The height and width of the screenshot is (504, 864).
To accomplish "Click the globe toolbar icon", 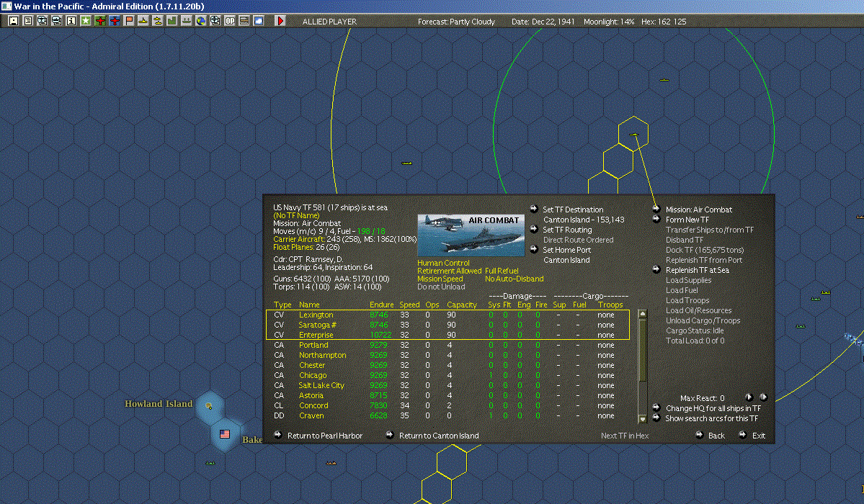I will 201,21.
